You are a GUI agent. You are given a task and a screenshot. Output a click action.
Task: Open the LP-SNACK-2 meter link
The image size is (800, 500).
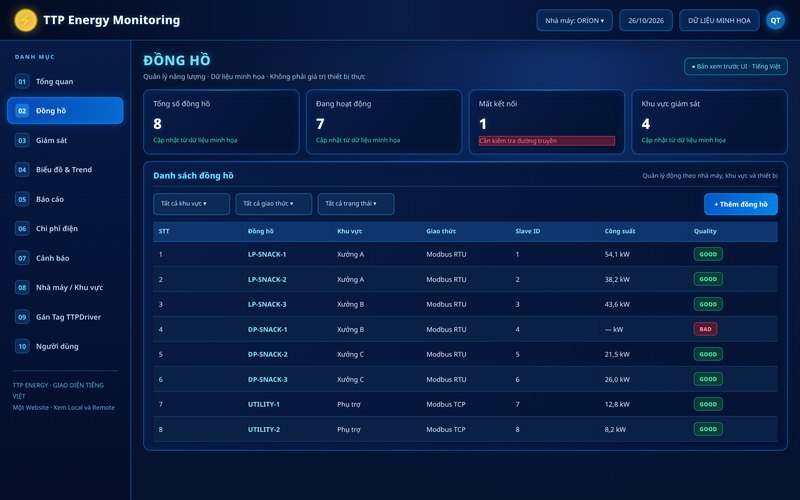(267, 279)
